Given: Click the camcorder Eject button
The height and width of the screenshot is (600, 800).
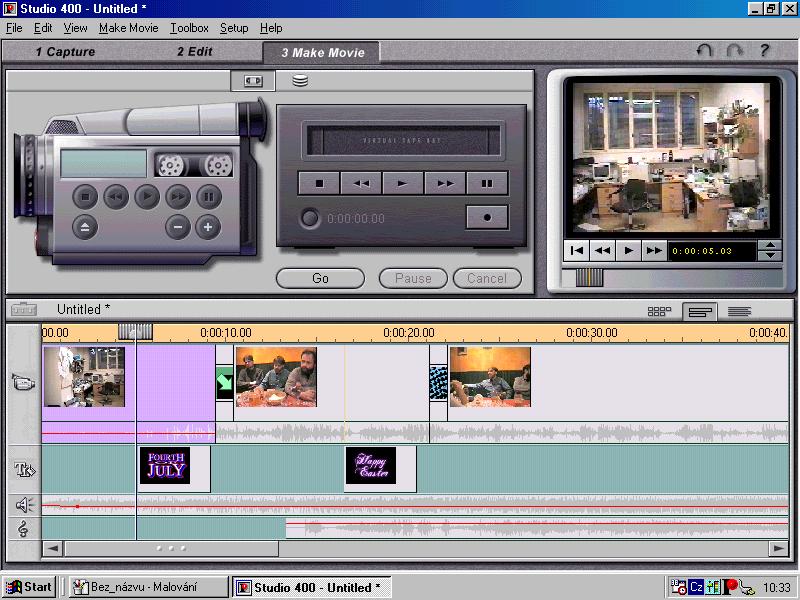Looking at the screenshot, I should 85,227.
